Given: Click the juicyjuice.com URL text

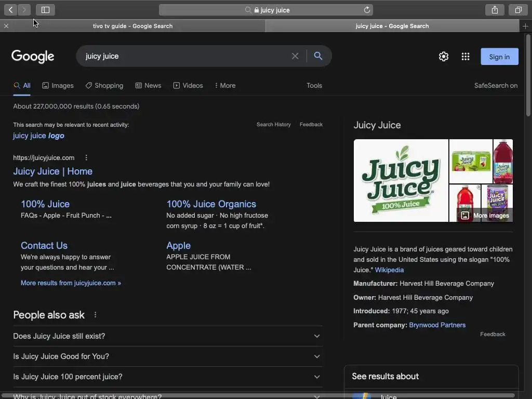Looking at the screenshot, I should 44,158.
